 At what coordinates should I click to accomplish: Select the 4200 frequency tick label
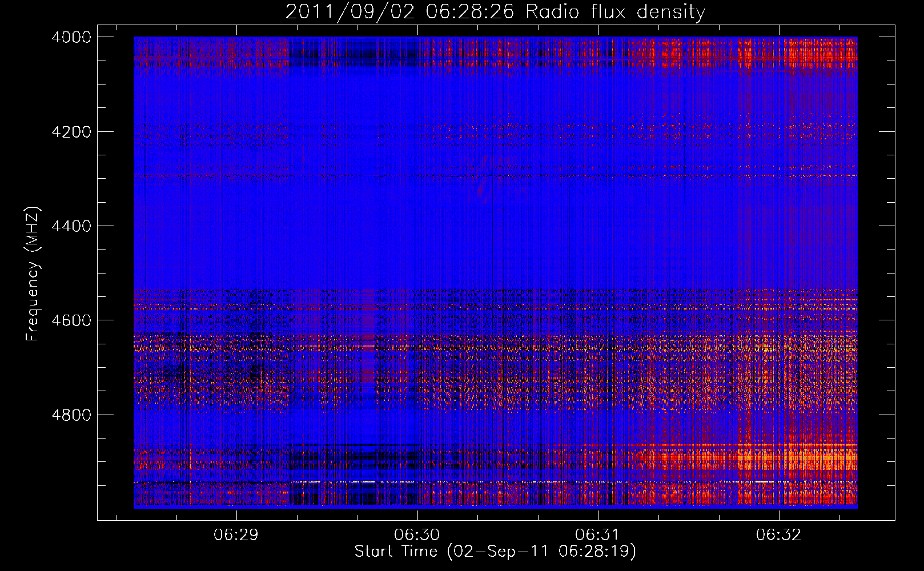(x=71, y=132)
